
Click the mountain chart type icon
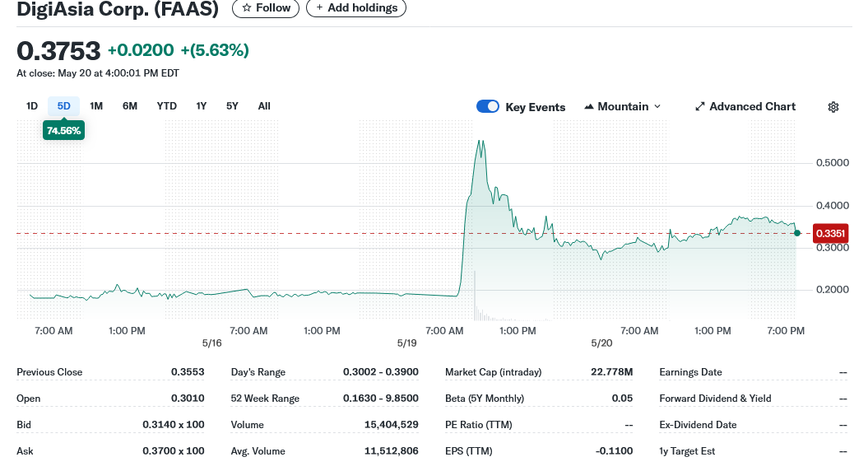click(589, 106)
